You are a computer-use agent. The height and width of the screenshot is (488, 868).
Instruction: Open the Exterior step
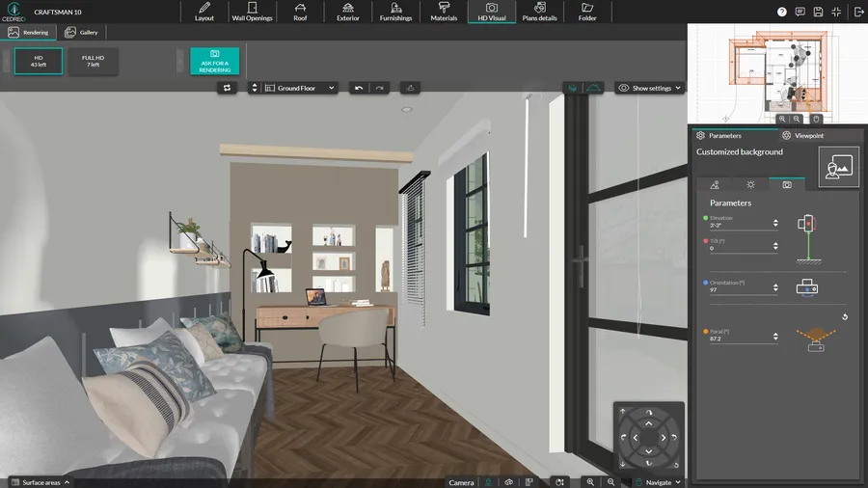point(347,12)
